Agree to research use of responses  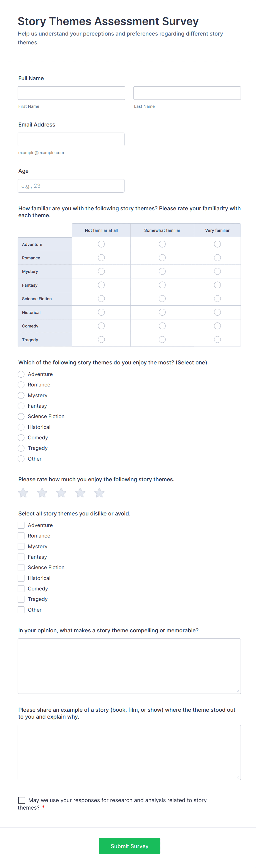(21, 800)
